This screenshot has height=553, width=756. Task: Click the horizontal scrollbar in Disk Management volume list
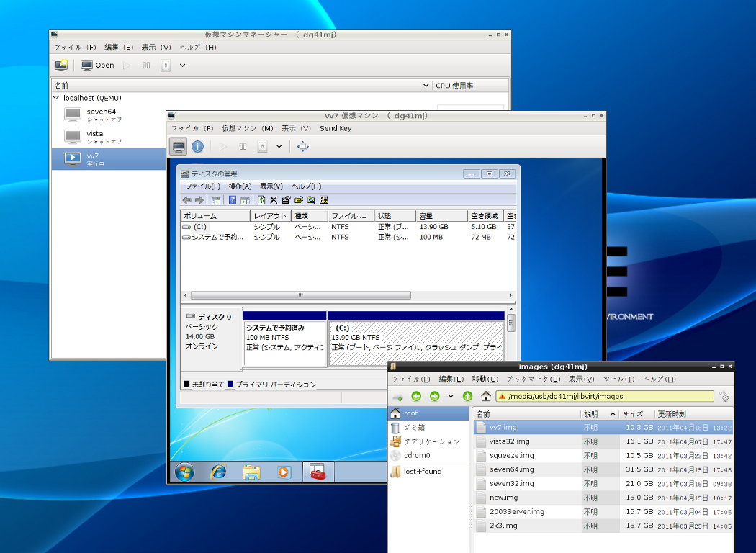[x=301, y=295]
